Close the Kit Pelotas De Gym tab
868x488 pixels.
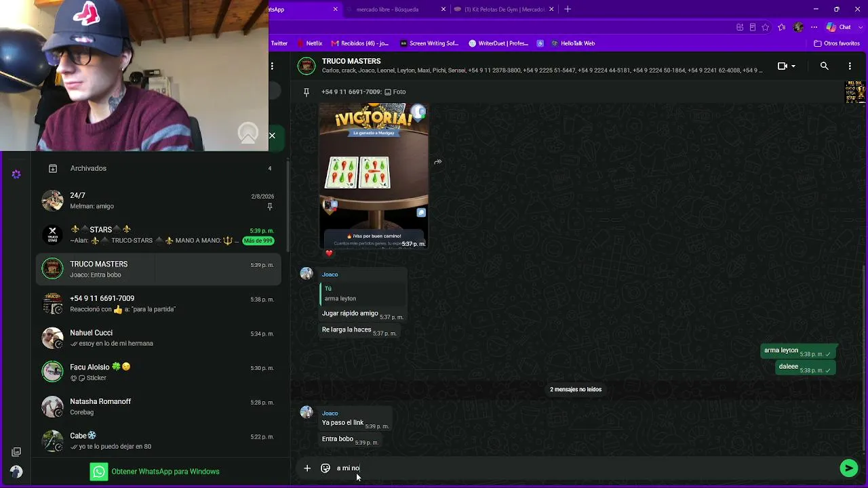pos(551,9)
